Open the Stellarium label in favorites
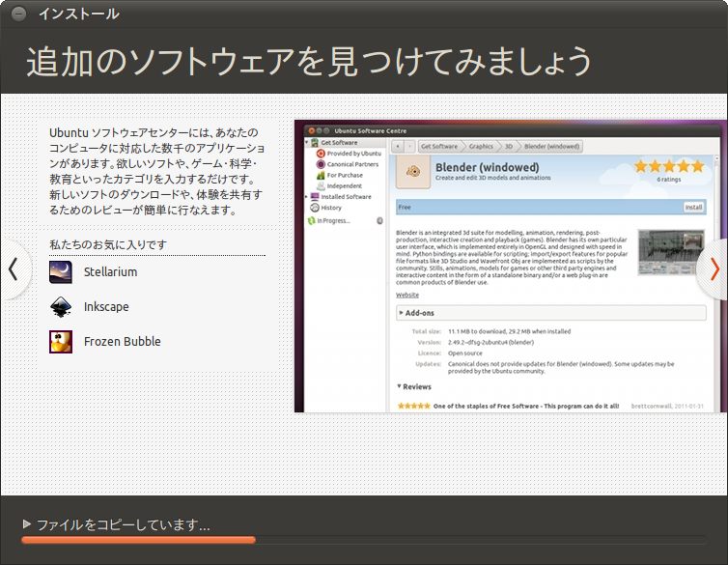This screenshot has height=565, width=728. (x=110, y=272)
